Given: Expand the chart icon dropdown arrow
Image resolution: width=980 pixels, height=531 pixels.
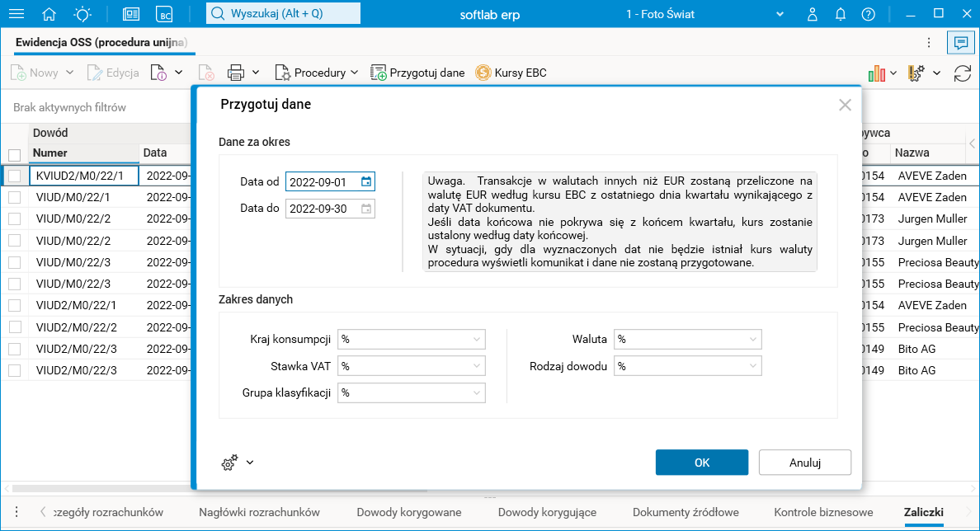Looking at the screenshot, I should [893, 73].
